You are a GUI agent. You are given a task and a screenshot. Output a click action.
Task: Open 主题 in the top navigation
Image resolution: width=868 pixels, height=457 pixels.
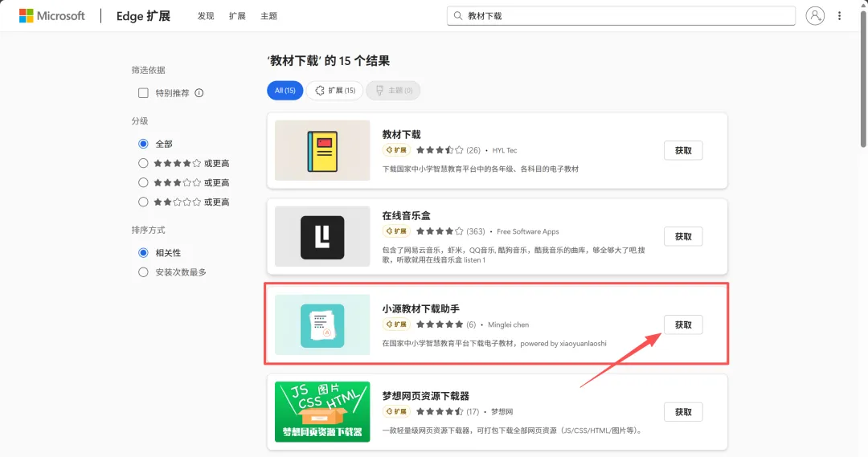pyautogui.click(x=268, y=16)
